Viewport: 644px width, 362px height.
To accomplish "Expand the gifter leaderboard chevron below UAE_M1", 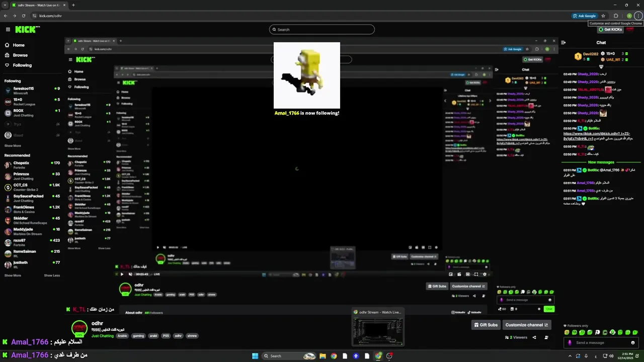I will tap(601, 66).
